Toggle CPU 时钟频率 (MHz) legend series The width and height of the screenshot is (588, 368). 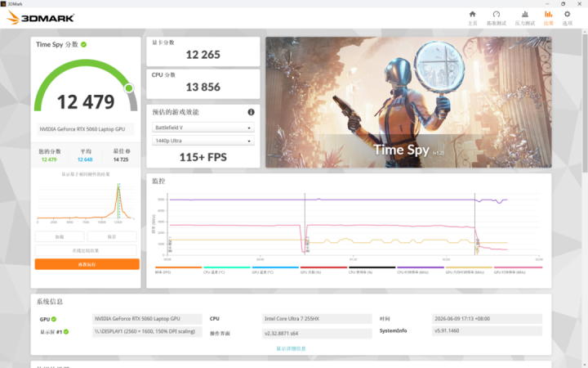pyautogui.click(x=421, y=270)
